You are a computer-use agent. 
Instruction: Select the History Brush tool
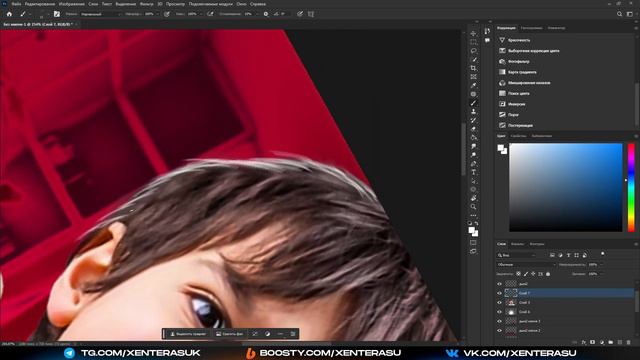point(473,120)
